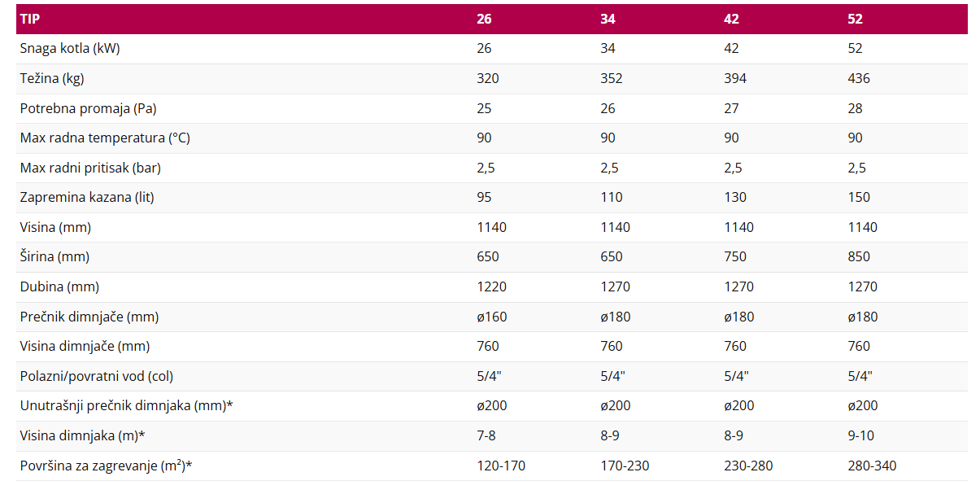Select the Širina (mm) row label
Image resolution: width=980 pixels, height=481 pixels.
coord(54,256)
